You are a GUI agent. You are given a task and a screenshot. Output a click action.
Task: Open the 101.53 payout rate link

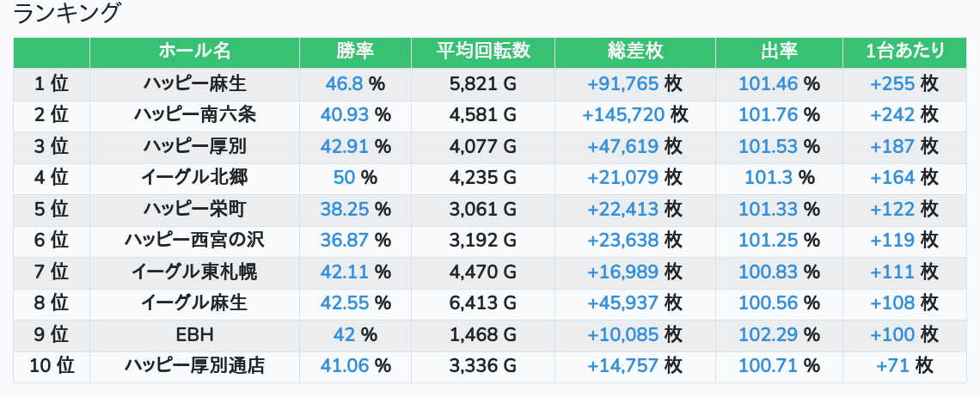769,146
